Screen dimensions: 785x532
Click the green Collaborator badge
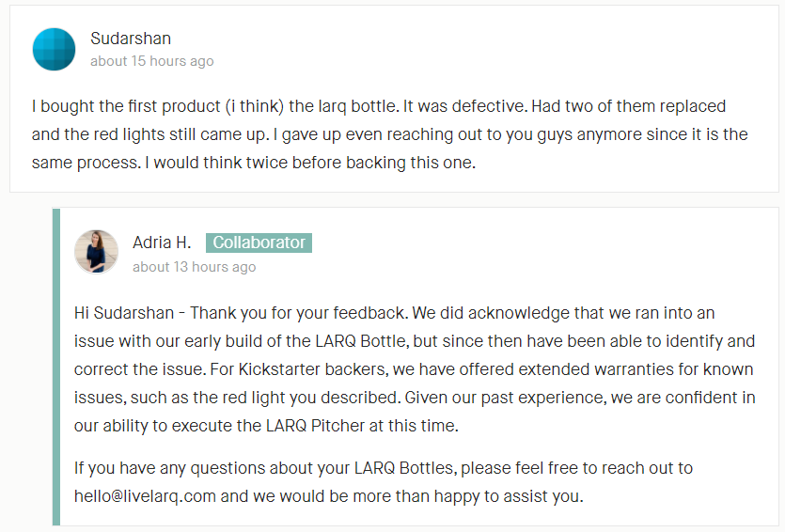pyautogui.click(x=259, y=243)
